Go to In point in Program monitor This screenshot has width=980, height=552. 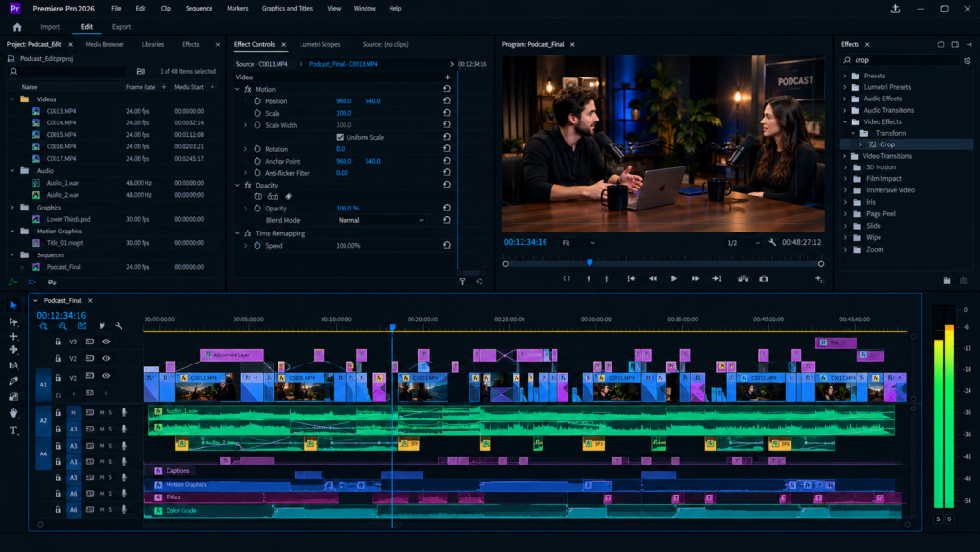coord(632,279)
